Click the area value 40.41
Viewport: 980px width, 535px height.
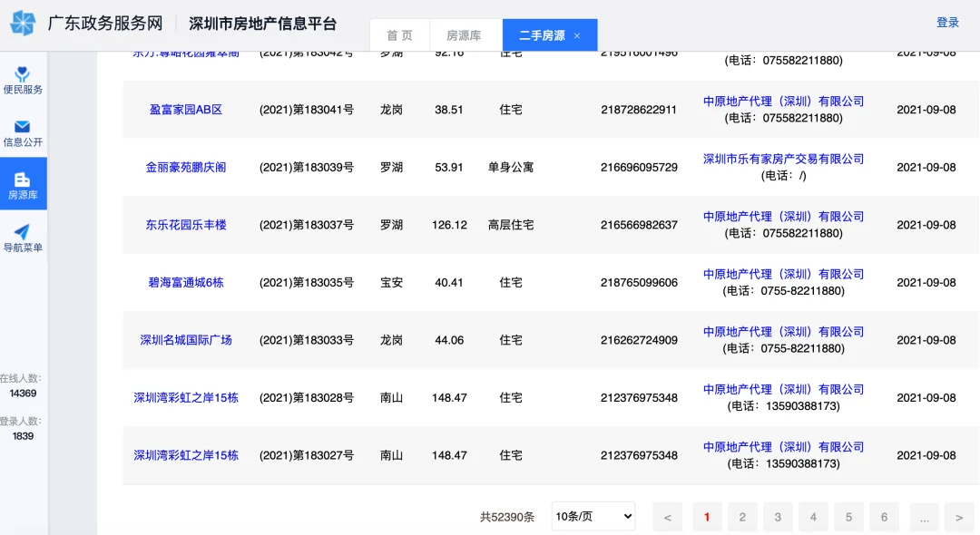[449, 283]
